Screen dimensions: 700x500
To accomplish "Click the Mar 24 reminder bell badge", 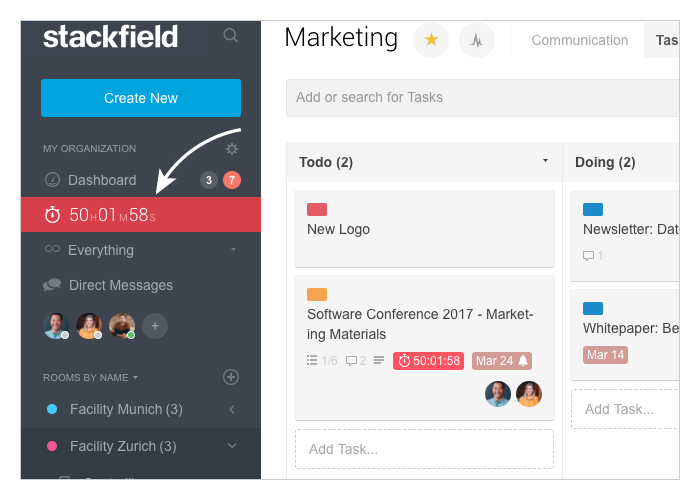I will (x=501, y=361).
